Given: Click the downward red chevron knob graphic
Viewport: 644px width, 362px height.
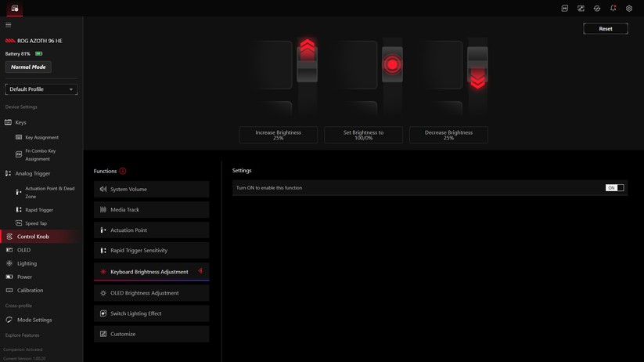Looking at the screenshot, I should point(477,79).
